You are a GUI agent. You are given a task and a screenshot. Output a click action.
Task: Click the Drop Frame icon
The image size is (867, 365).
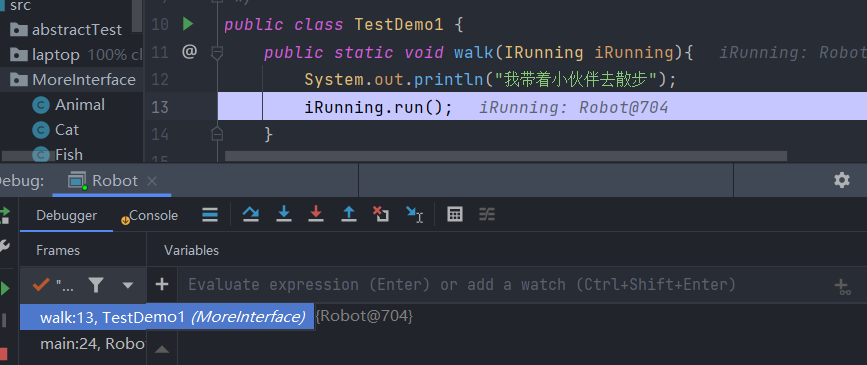pos(381,214)
